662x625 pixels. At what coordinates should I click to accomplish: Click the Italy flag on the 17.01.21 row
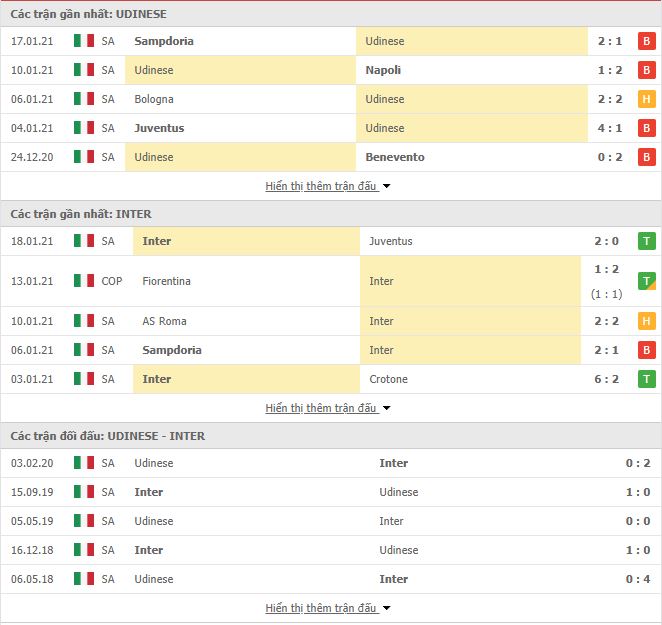(x=84, y=41)
